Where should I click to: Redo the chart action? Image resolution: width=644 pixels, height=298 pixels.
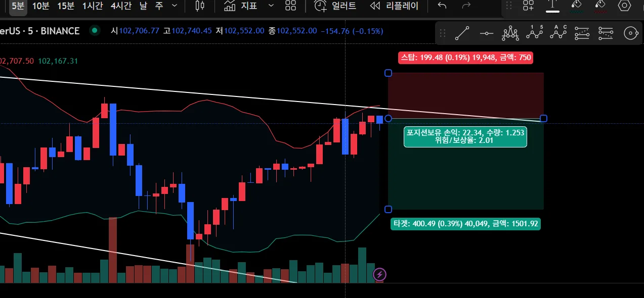click(466, 6)
